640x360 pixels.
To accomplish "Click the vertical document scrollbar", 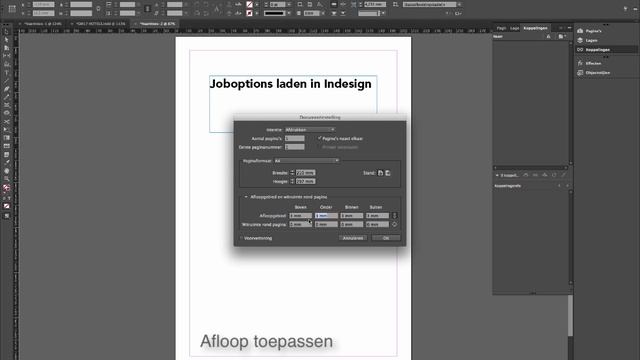I will click(x=570, y=315).
